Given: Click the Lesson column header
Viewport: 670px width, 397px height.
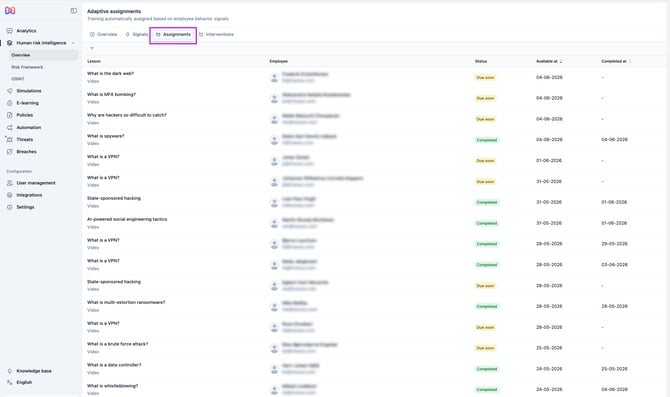Looking at the screenshot, I should point(94,62).
